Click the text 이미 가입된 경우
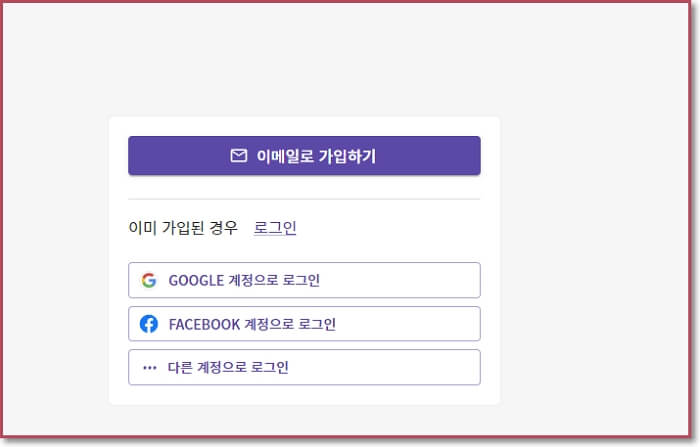Viewport: 700px width, 447px height. [183, 228]
